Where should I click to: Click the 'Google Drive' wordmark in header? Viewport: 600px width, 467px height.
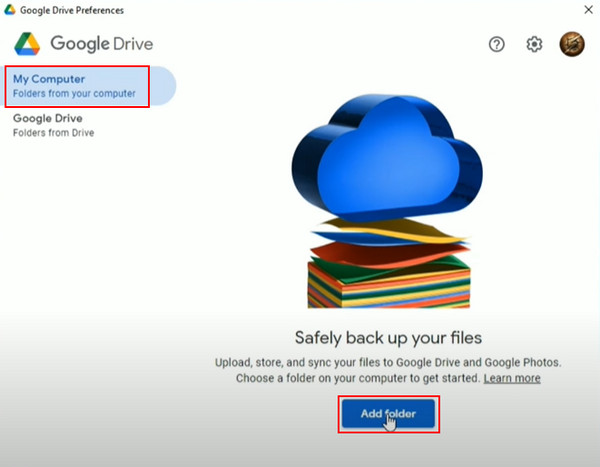(x=102, y=44)
